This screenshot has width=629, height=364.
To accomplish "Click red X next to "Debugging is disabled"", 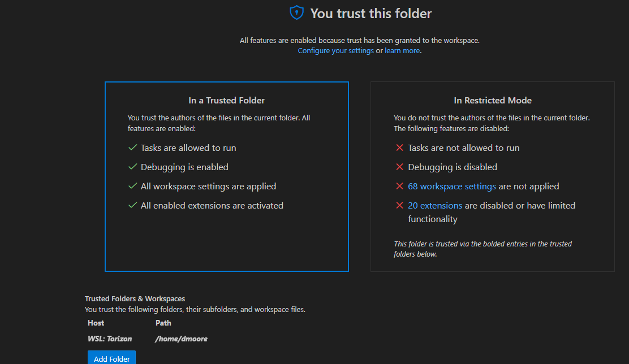I will (x=399, y=167).
